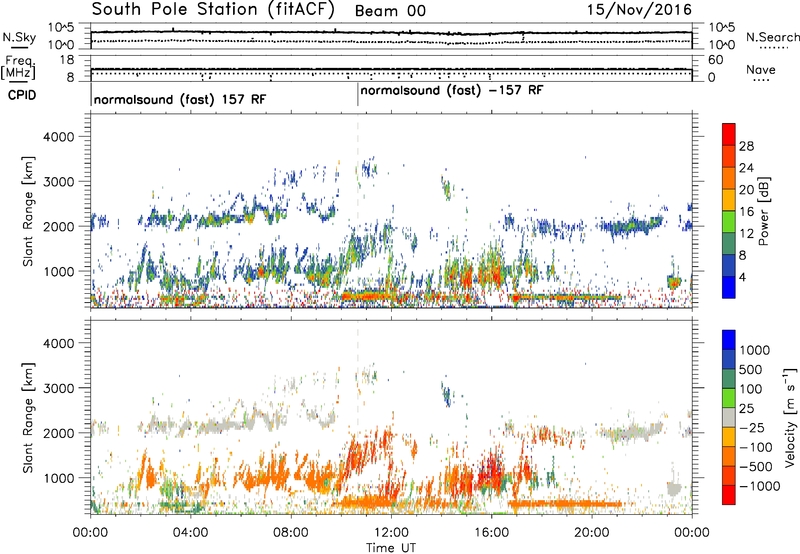Click the '12' value on Power colorbar
The height and width of the screenshot is (554, 800).
pos(746,234)
